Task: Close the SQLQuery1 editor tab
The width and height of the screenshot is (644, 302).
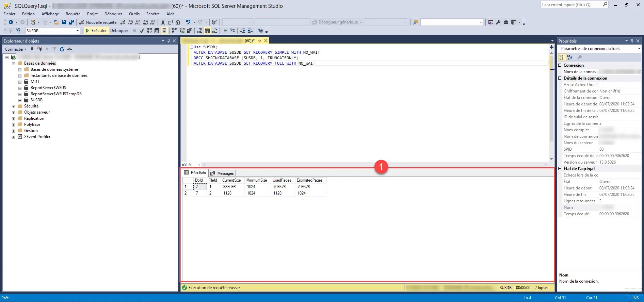Action: coord(266,40)
